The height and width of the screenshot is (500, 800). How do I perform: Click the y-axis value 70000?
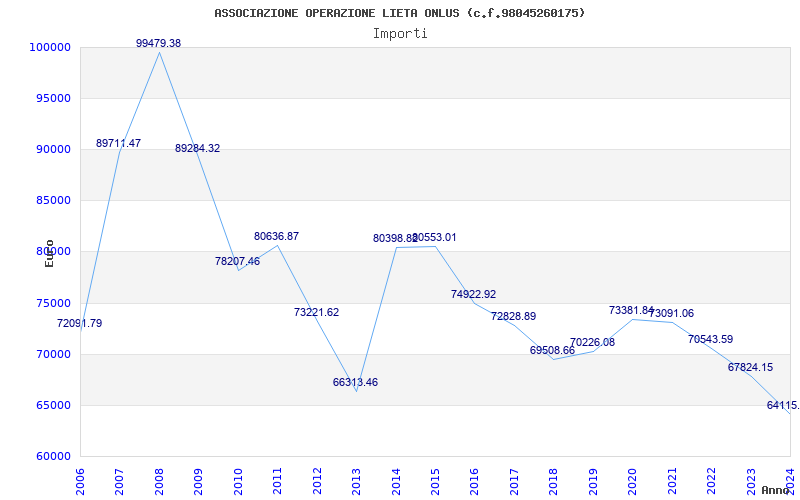point(53,355)
